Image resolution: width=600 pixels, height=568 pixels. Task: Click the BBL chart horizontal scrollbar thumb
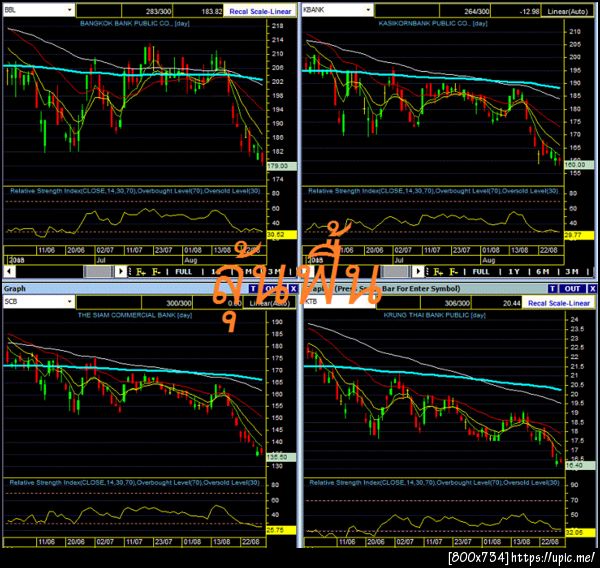coord(99,272)
